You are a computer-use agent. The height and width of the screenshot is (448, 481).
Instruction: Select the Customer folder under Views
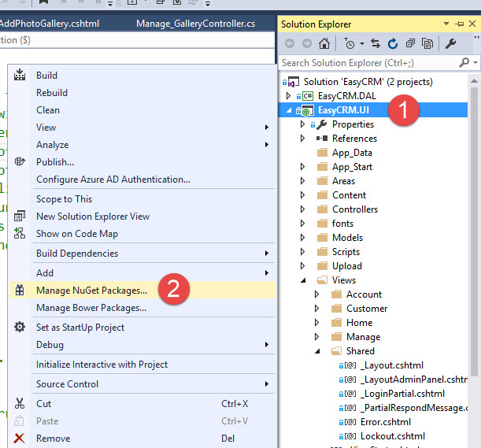[x=367, y=309]
